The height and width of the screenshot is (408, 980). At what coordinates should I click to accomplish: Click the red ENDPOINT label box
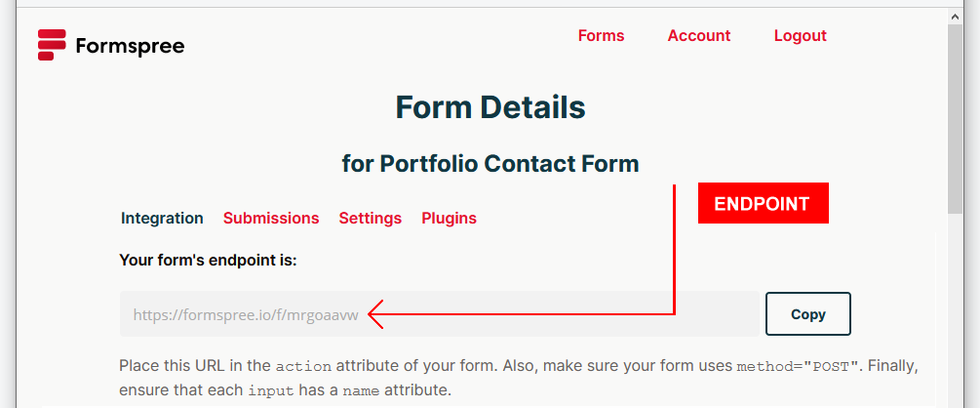763,204
